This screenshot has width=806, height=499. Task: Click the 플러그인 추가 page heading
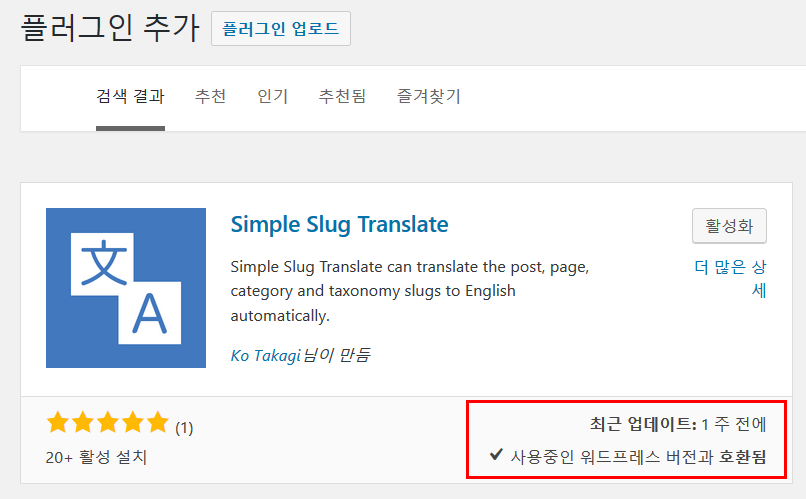(x=110, y=28)
